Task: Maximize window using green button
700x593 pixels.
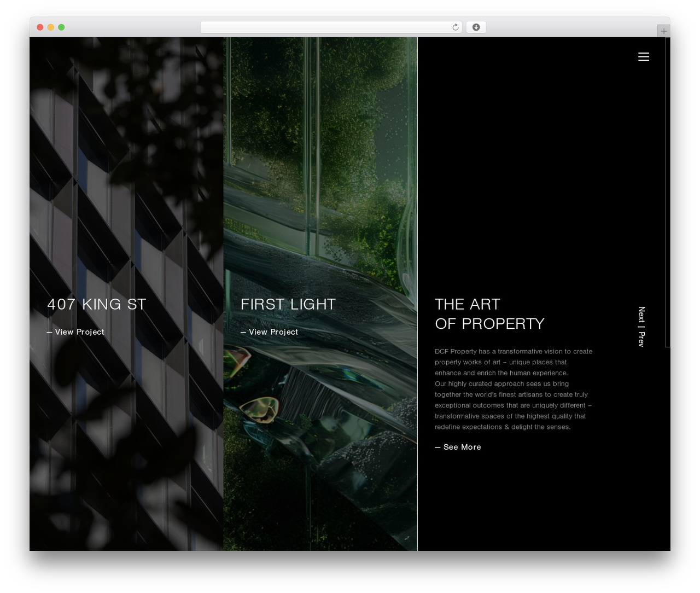Action: [x=61, y=27]
